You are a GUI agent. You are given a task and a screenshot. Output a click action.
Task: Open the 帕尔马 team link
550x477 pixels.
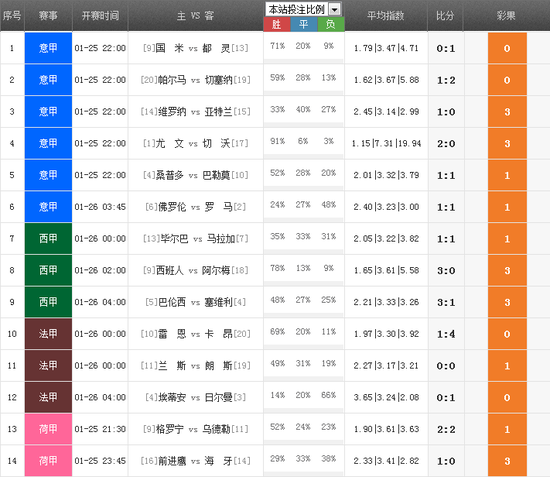[x=172, y=80]
